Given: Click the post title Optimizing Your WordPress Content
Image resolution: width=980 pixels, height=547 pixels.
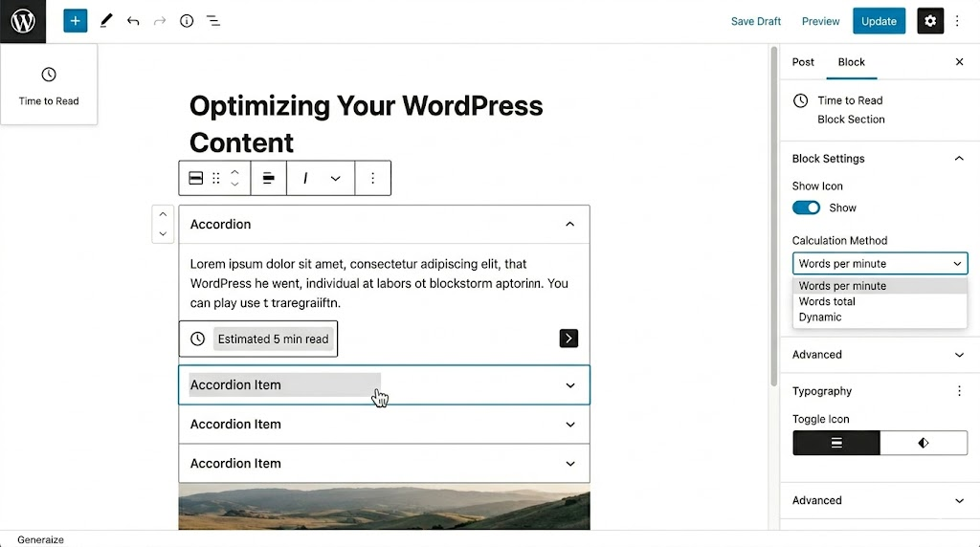Looking at the screenshot, I should point(367,124).
